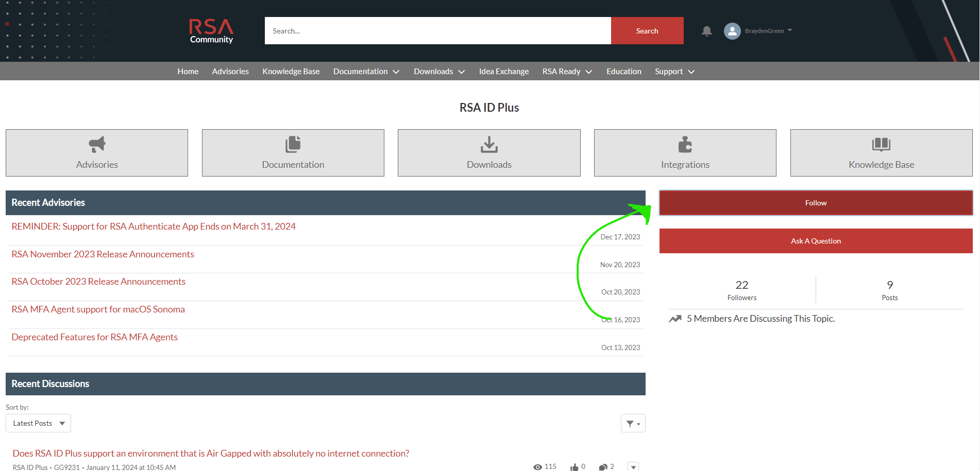Viewport: 980px width, 471px height.
Task: Open the BraydenGreen account menu
Action: point(768,31)
